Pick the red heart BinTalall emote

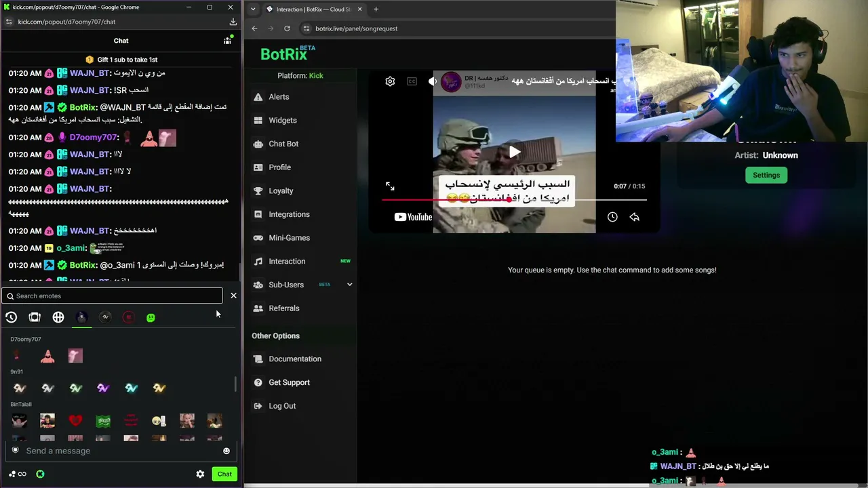coord(75,421)
